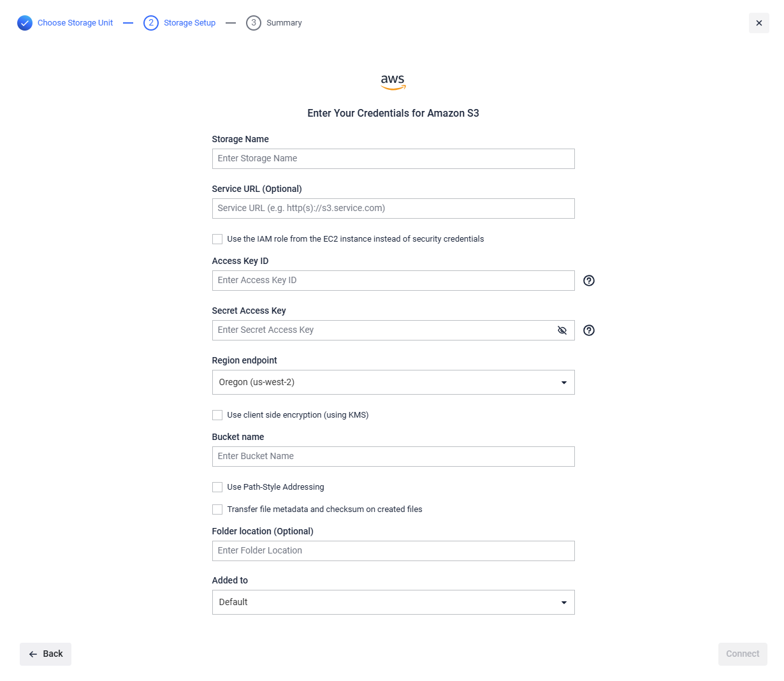Close the storage setup wizard
784x681 pixels.
pos(759,23)
